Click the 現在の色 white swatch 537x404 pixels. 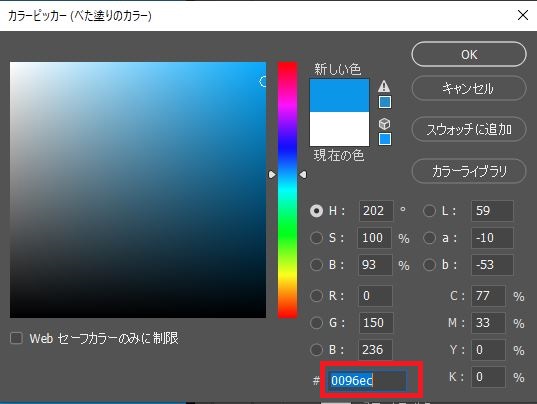click(x=339, y=129)
